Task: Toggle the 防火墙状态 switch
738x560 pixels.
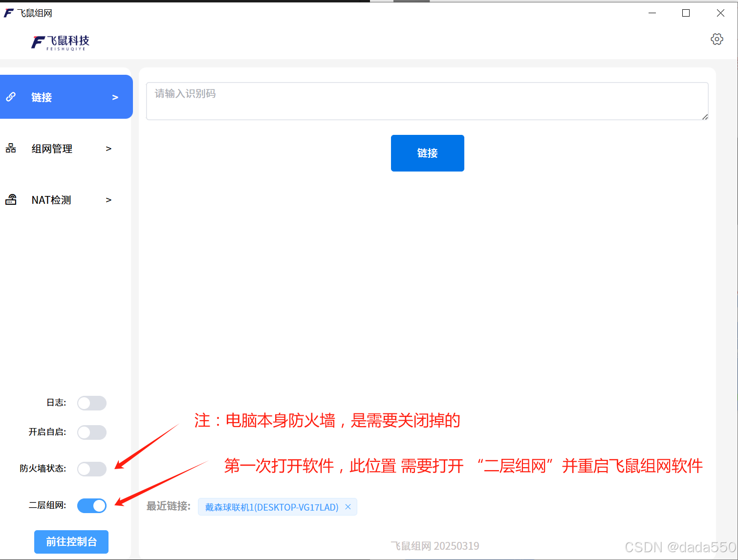Action: click(x=92, y=469)
